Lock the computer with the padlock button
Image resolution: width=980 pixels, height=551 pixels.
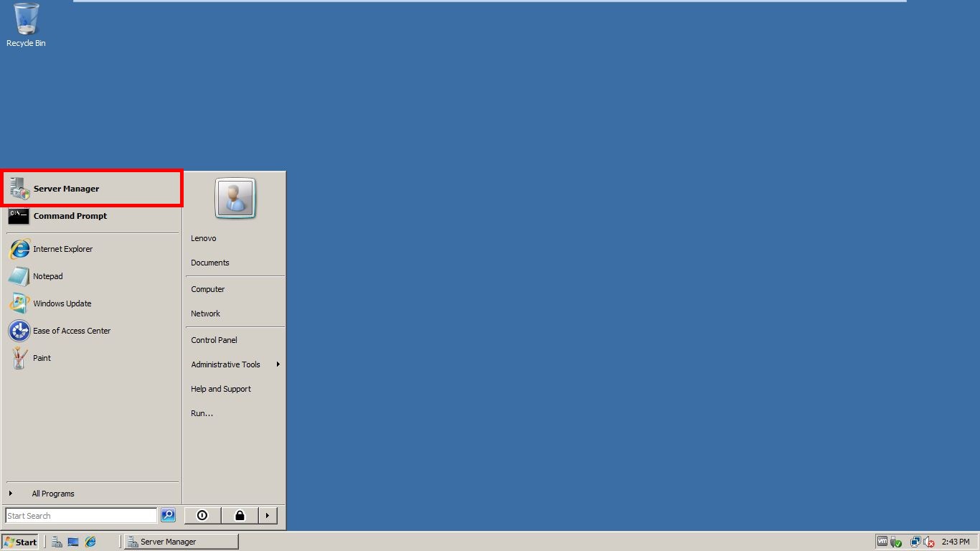tap(240, 515)
